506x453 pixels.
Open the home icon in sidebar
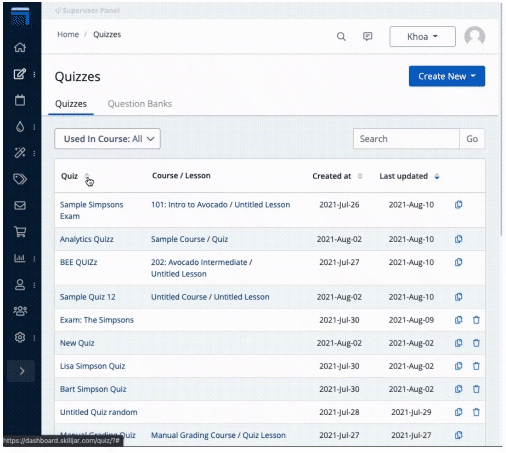coord(20,47)
